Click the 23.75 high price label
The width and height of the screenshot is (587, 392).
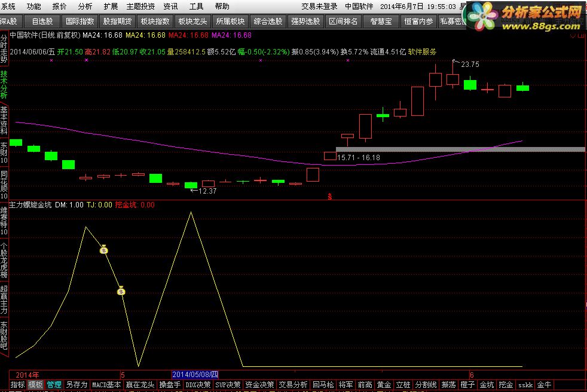click(x=470, y=65)
